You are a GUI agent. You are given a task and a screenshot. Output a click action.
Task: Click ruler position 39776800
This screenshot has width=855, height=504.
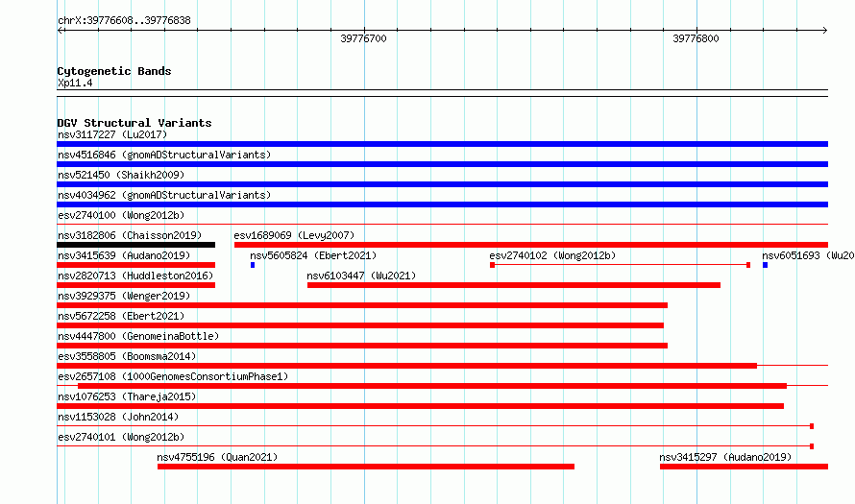(x=696, y=38)
